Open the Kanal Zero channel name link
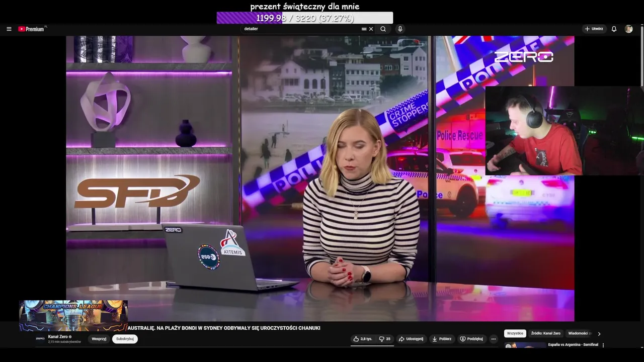The height and width of the screenshot is (362, 644). 58,337
